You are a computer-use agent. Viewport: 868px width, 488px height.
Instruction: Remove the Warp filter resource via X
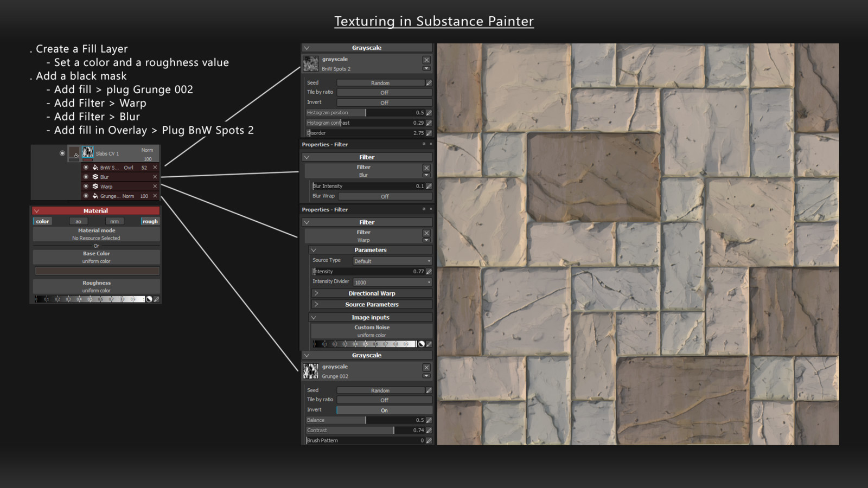pos(426,233)
